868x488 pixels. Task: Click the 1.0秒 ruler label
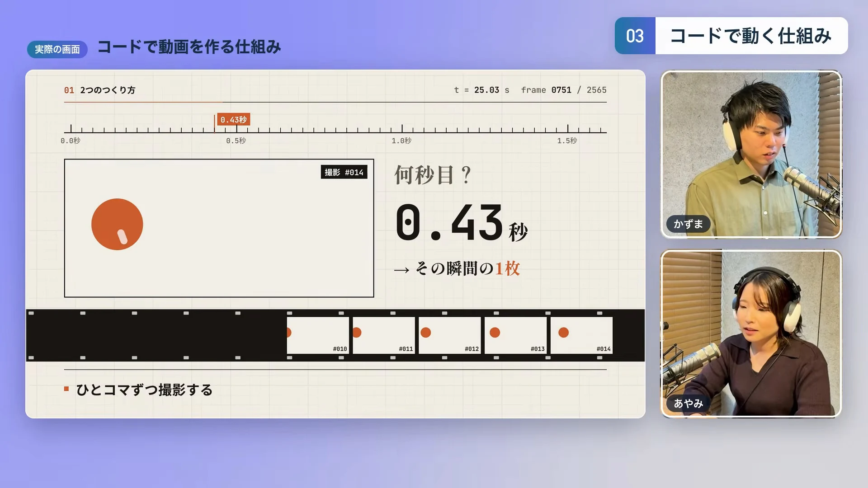[401, 141]
